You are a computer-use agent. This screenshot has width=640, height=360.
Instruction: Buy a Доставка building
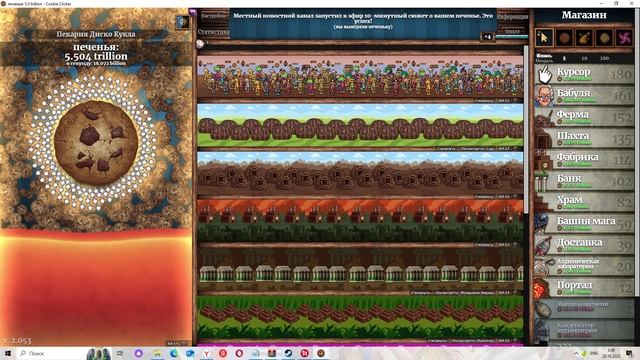tap(584, 244)
